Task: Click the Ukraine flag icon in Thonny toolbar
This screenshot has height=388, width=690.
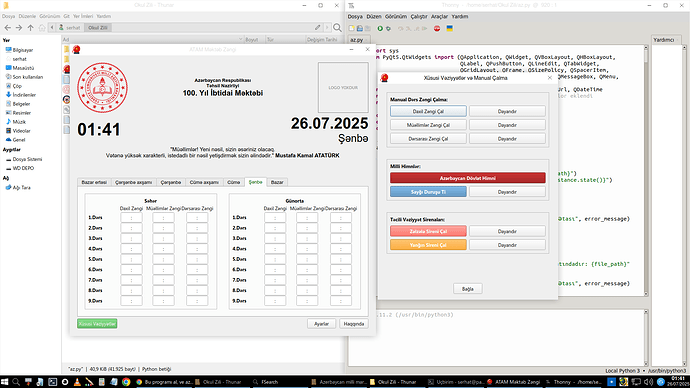Action: (x=450, y=29)
